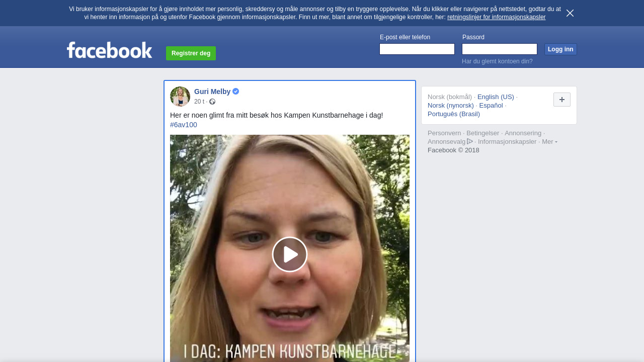Click the Registrer deg button
Image resolution: width=644 pixels, height=362 pixels.
pyautogui.click(x=191, y=53)
